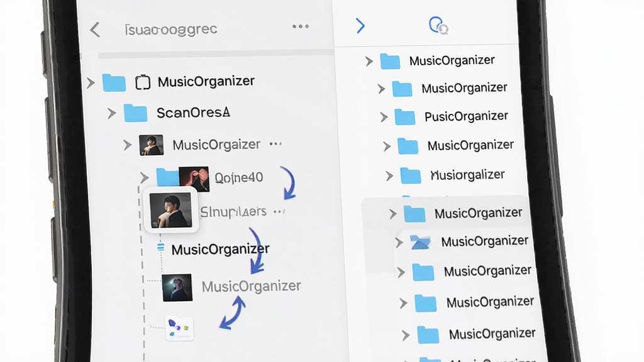Expand the ScanOresA folder
The height and width of the screenshot is (362, 644).
pos(111,113)
